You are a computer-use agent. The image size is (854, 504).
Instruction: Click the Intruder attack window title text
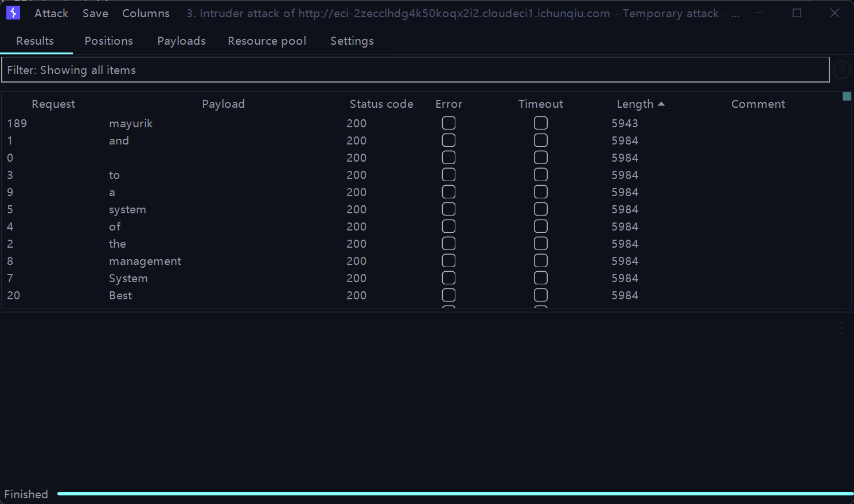pyautogui.click(x=463, y=13)
